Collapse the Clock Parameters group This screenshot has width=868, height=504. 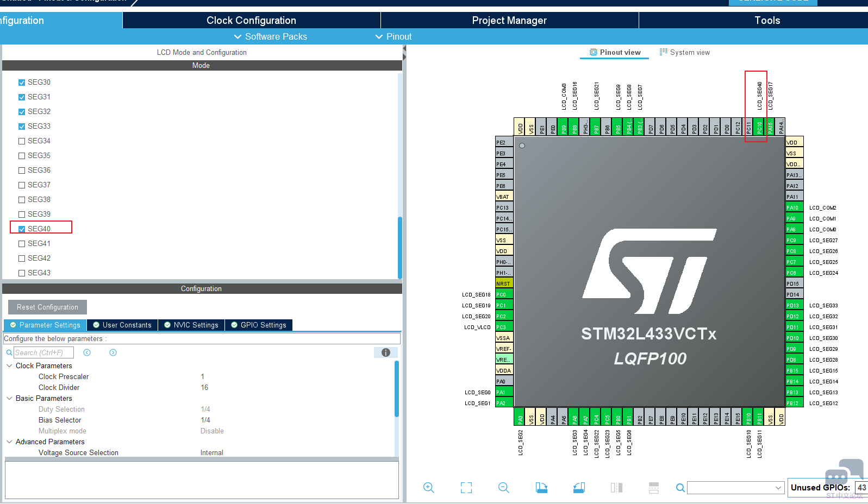tap(9, 366)
